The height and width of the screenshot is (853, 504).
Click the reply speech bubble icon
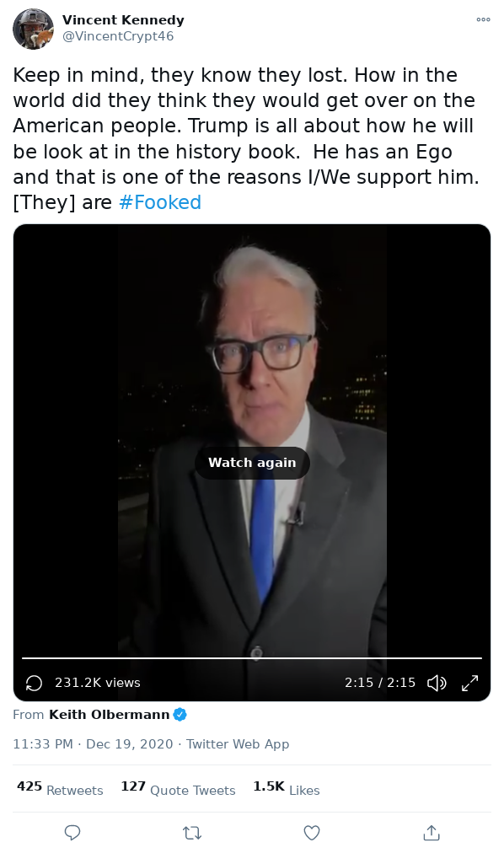point(72,832)
